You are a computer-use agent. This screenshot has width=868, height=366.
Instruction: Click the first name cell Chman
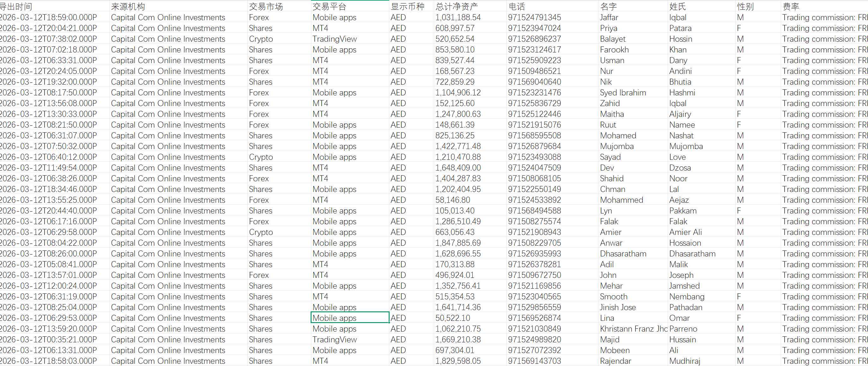coord(633,189)
